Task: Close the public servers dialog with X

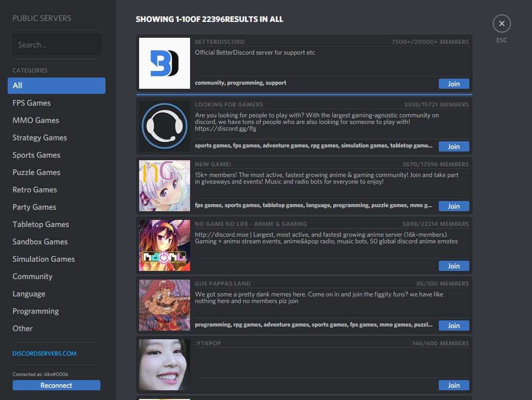Action: coord(501,23)
